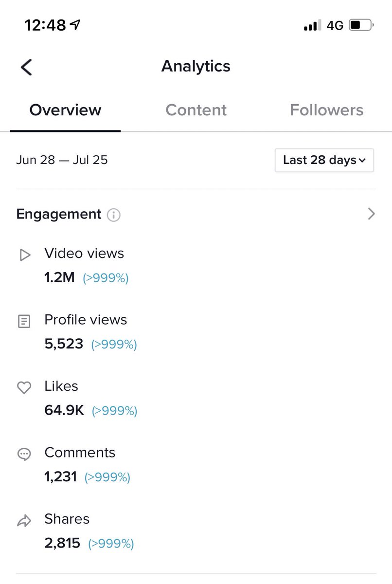
Task: Click the 64.9K likes value
Action: pyautogui.click(x=64, y=410)
